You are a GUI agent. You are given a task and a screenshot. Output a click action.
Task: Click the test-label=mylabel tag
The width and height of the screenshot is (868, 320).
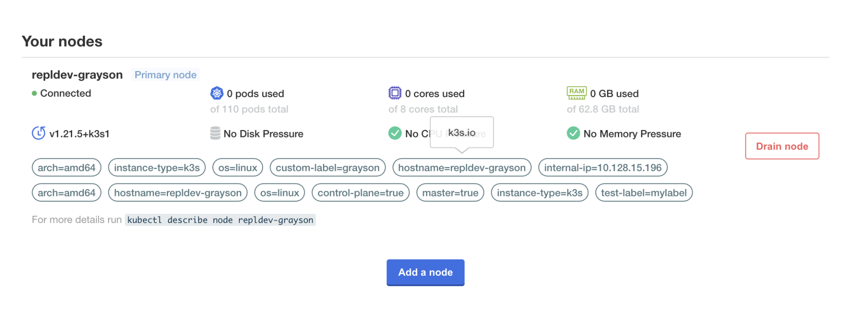point(644,193)
